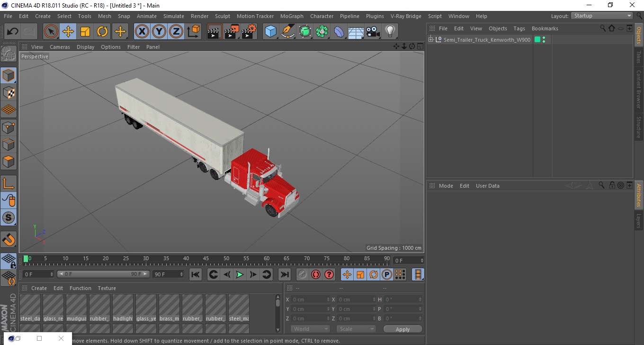The height and width of the screenshot is (345, 644).
Task: Add a Cube primitive object
Action: click(271, 32)
